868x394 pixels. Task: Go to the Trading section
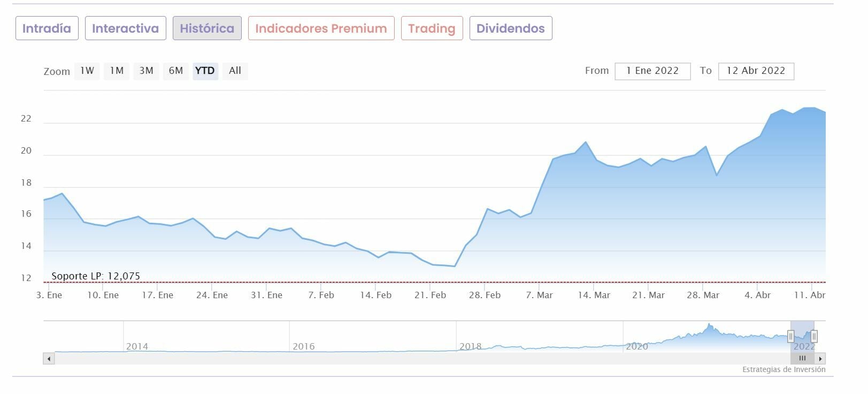432,28
